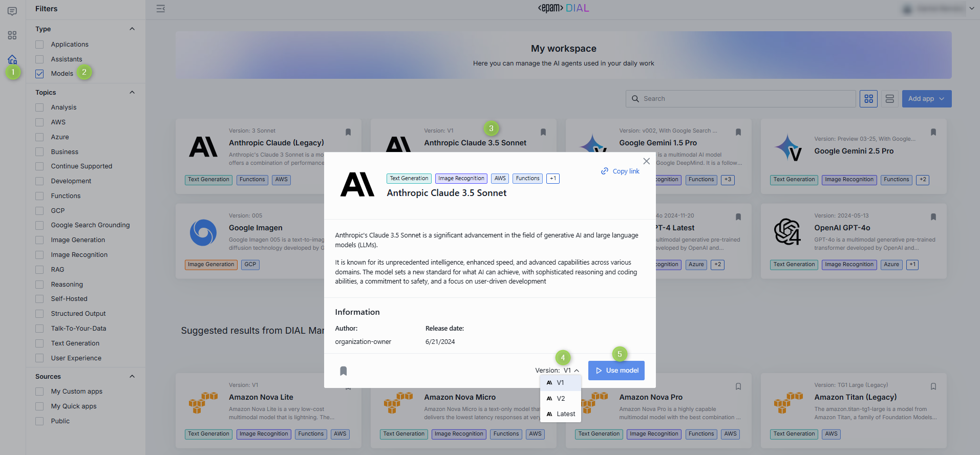Toggle bookmark on Google Gemini 1.5 Pro card
The height and width of the screenshot is (455, 980).
click(x=738, y=132)
